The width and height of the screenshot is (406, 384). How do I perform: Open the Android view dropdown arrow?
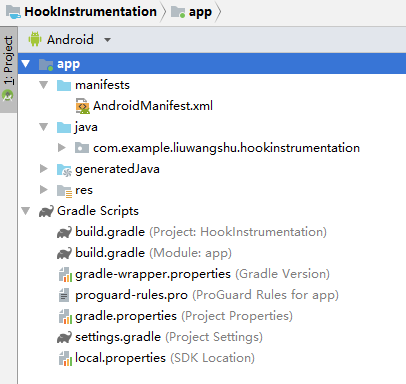107,40
